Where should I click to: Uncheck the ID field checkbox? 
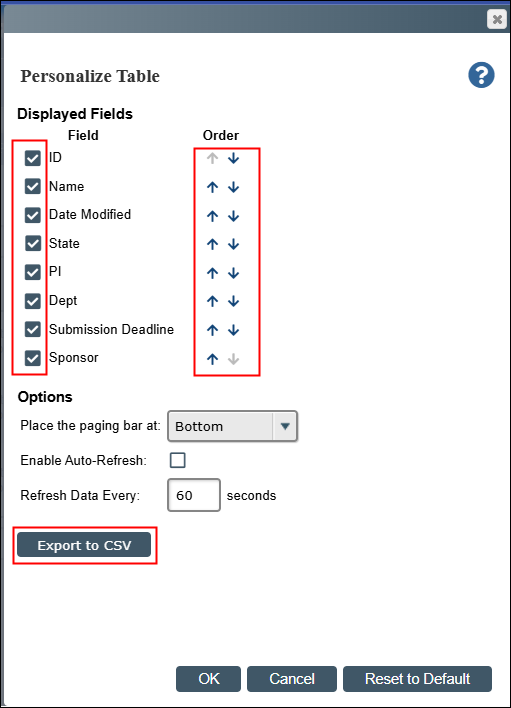coord(33,158)
